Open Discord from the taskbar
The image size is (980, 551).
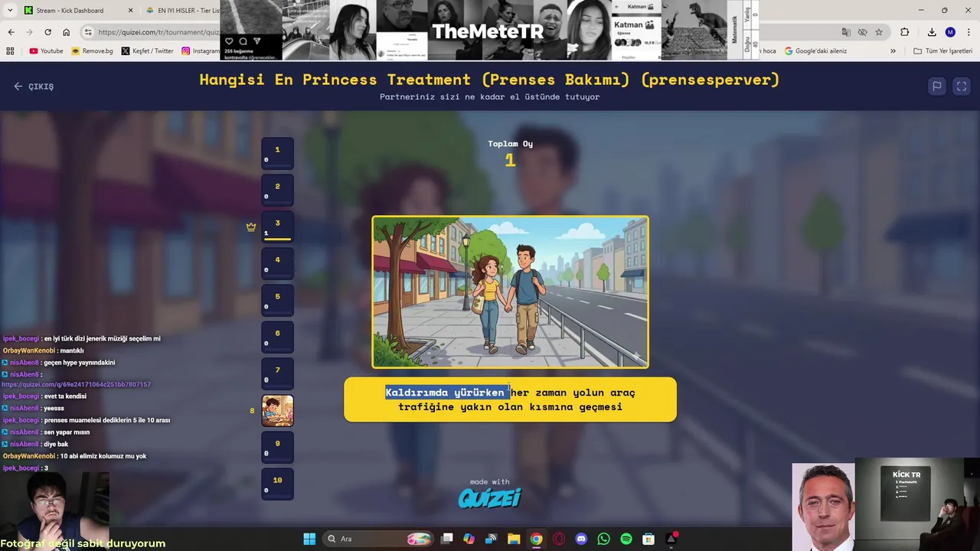click(x=581, y=539)
